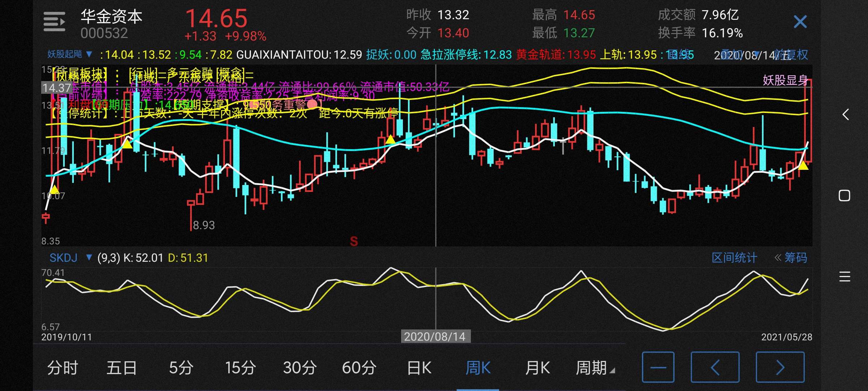This screenshot has width=868, height=391.
Task: Tap the 黄金轨道: 13.95 indicator value
Action: tap(556, 55)
